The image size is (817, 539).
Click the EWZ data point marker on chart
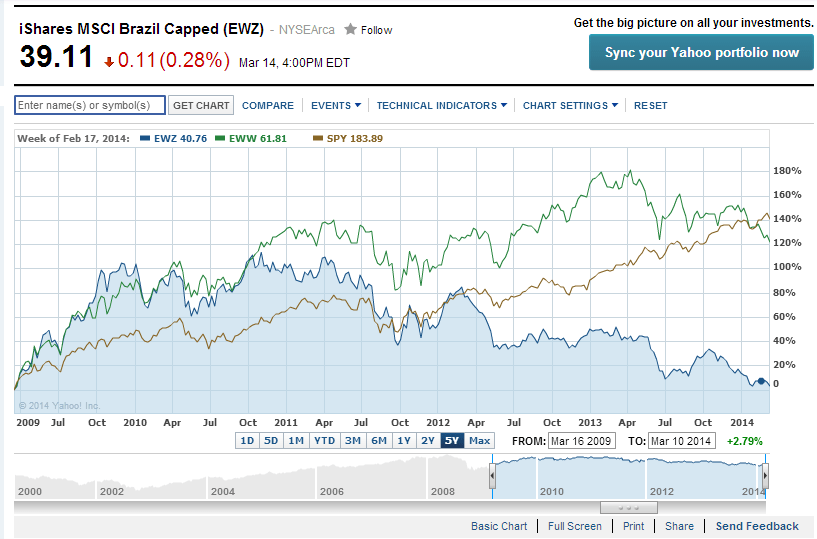pos(761,382)
